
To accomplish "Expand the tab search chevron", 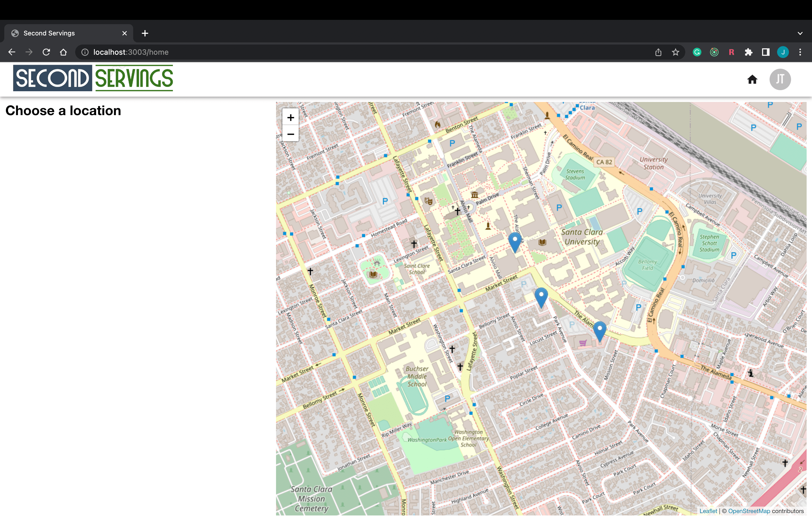I will click(x=800, y=33).
